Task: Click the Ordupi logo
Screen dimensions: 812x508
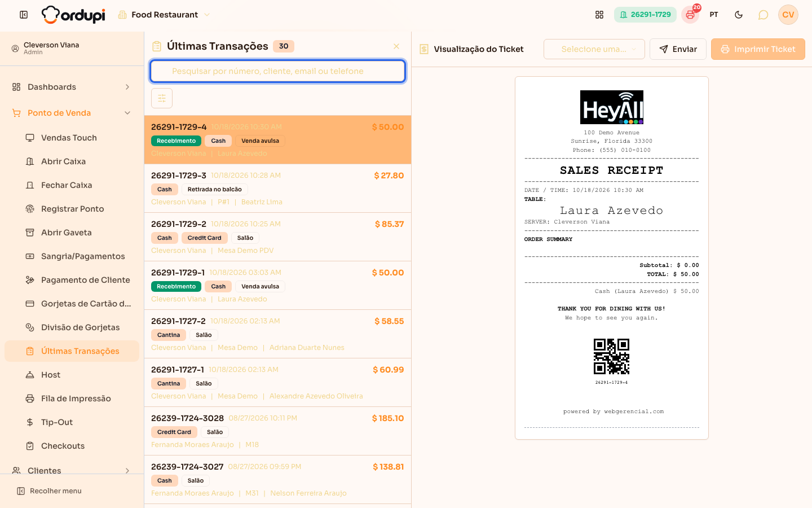Action: click(73, 15)
